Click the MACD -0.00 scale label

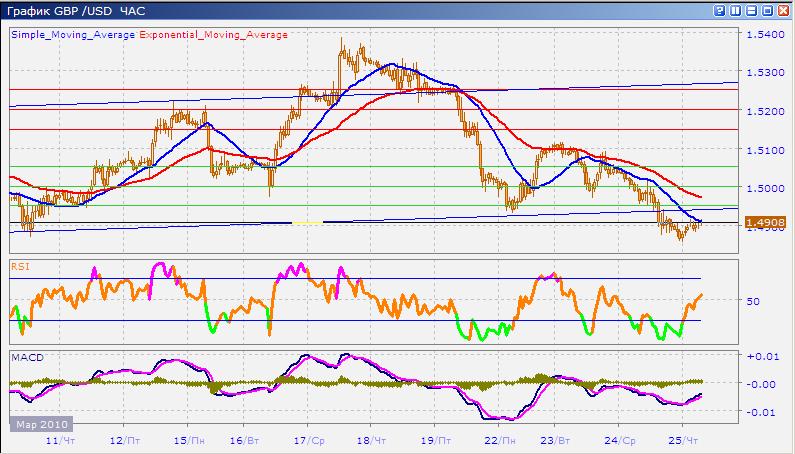pyautogui.click(x=762, y=384)
